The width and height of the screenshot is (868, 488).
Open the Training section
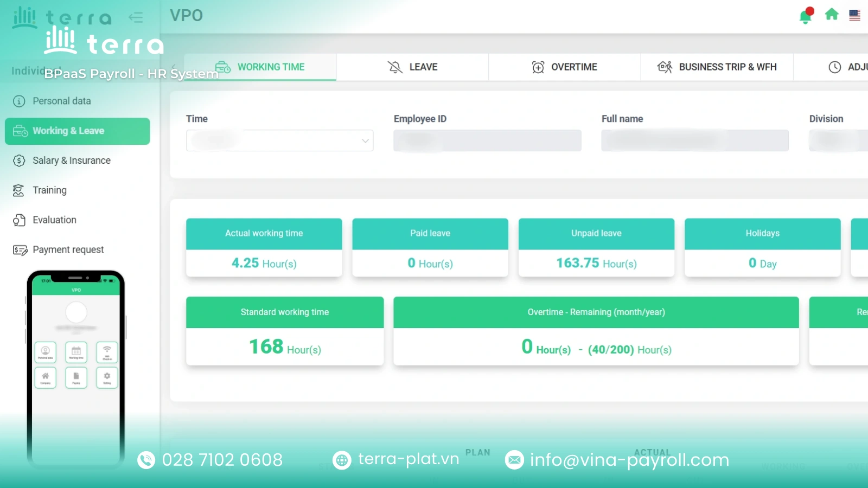77,190
